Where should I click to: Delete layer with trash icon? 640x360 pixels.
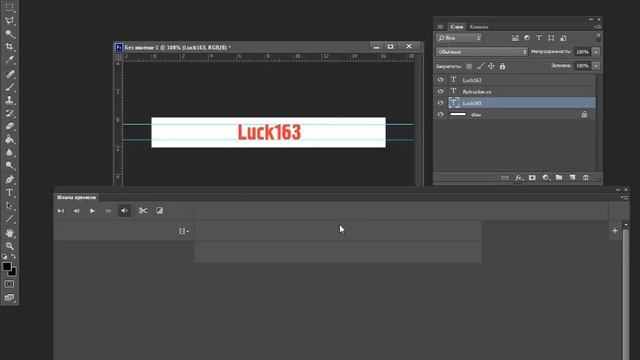[x=586, y=178]
